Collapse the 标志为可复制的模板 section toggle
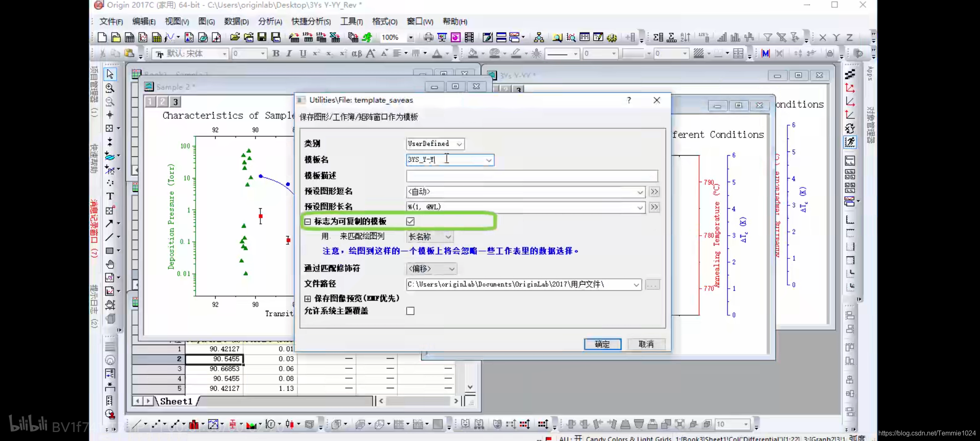This screenshot has height=441, width=980. point(307,221)
